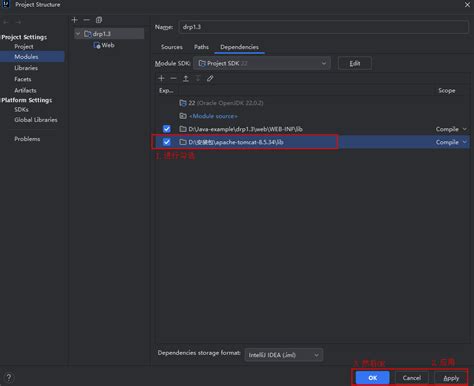The width and height of the screenshot is (474, 386).
Task: Open Libraries settings
Action: [26, 68]
